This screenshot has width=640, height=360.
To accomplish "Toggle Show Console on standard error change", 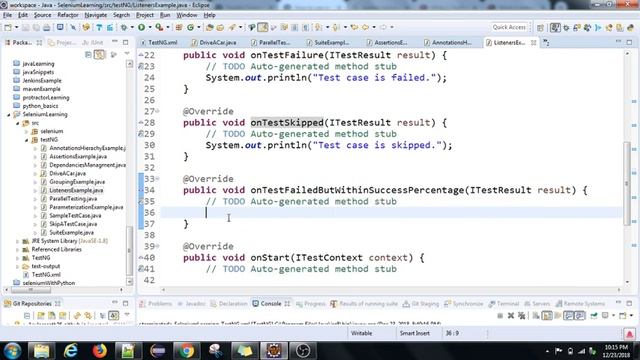I will coord(580,315).
